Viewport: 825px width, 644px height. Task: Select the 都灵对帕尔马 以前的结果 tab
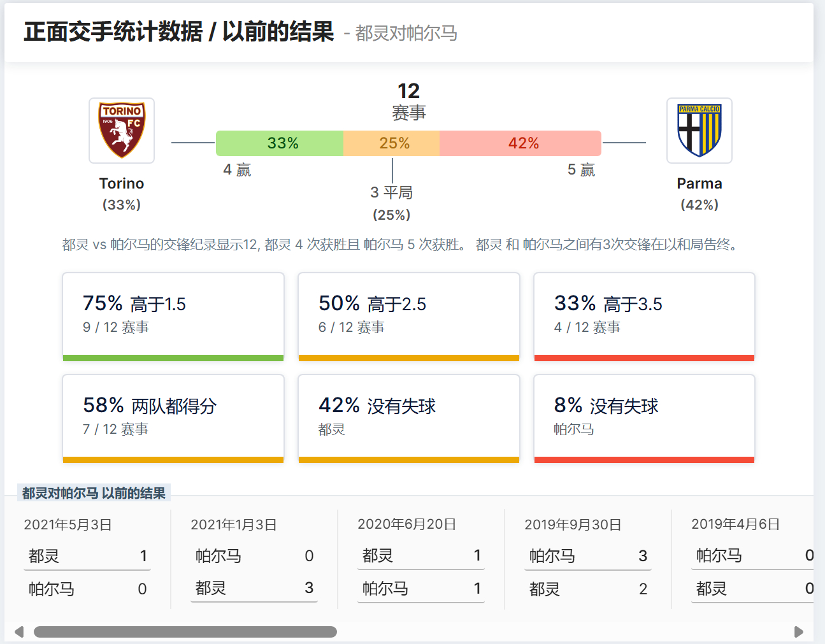click(x=94, y=493)
